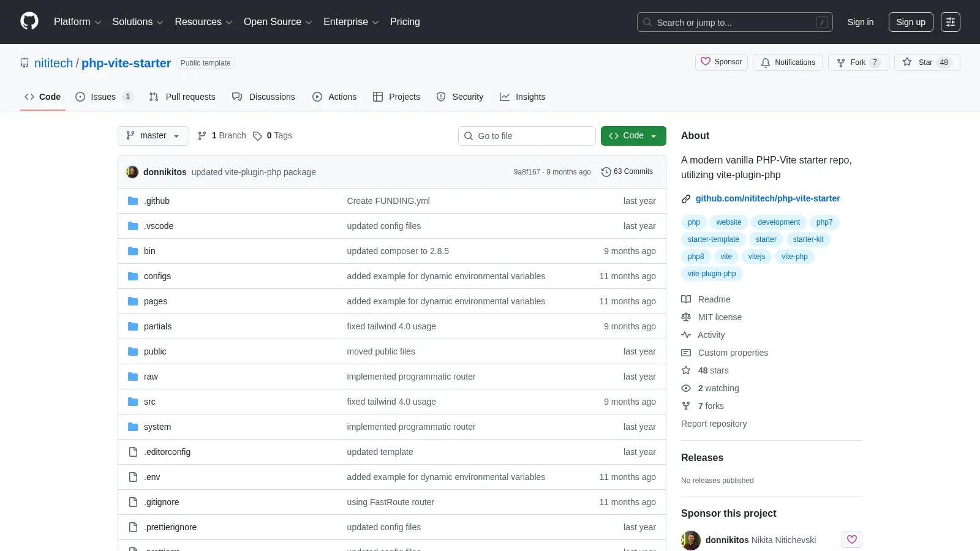Image resolution: width=980 pixels, height=551 pixels.
Task: Open commit message 'Create FUNDING.yml'
Action: [388, 201]
